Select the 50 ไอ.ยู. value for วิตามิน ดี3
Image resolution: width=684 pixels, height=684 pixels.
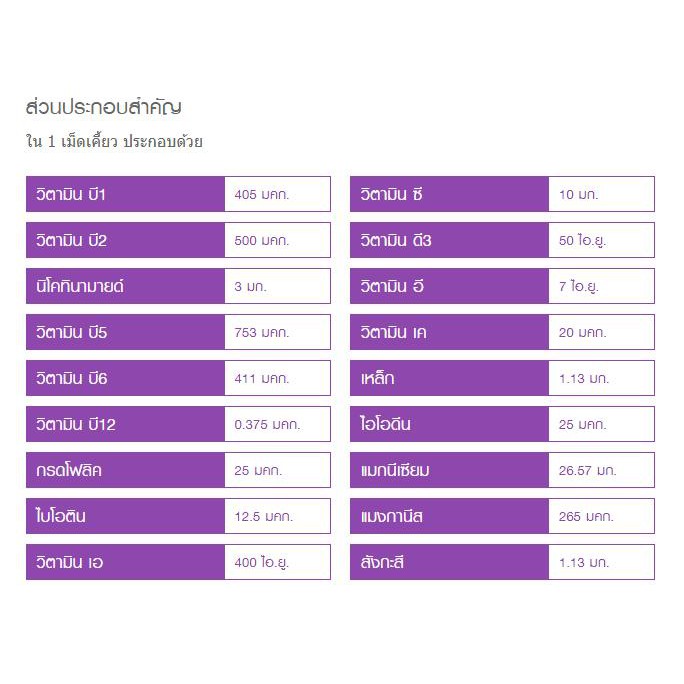601,240
